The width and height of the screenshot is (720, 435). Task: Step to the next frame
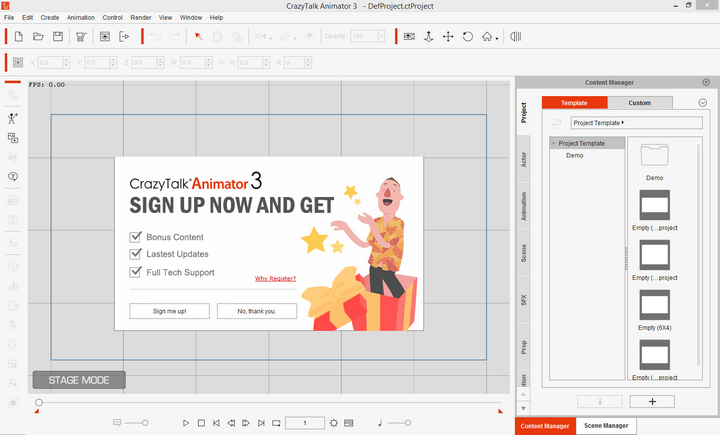(246, 423)
